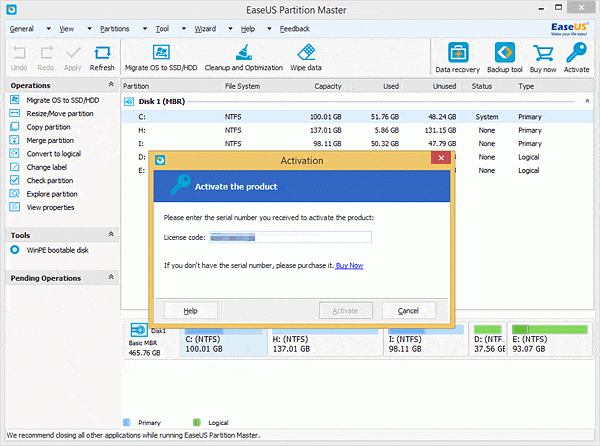Click the File System column header

pos(242,86)
